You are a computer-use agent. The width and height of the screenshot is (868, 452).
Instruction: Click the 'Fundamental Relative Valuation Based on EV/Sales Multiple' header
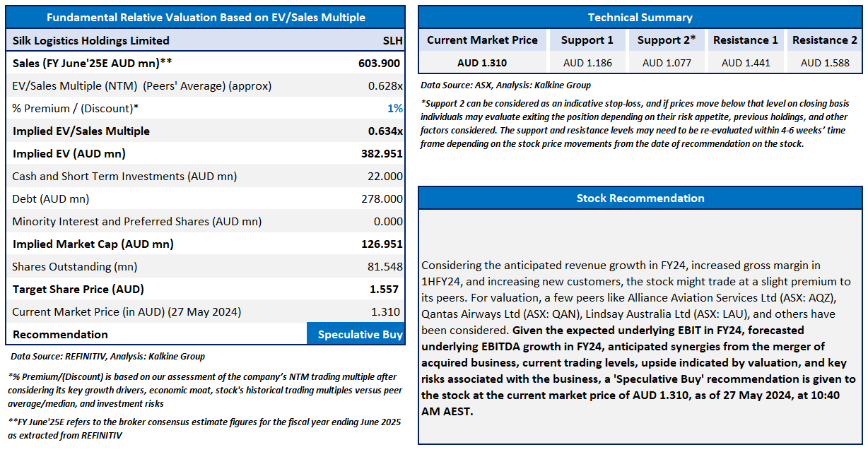pyautogui.click(x=205, y=17)
